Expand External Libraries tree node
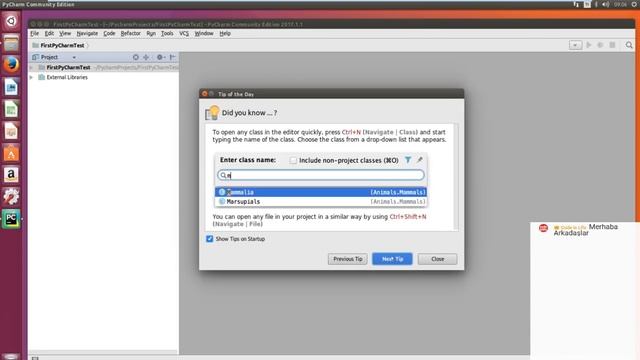640x360 pixels. pyautogui.click(x=31, y=77)
